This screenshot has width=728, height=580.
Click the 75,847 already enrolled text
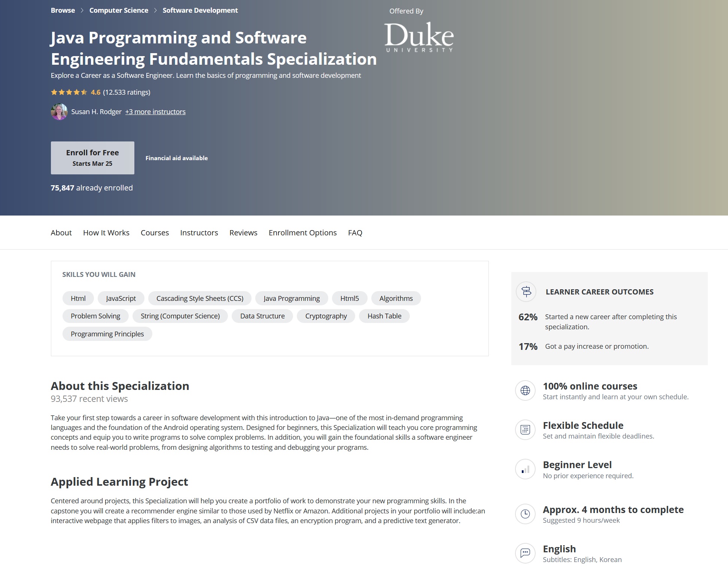[x=92, y=188]
